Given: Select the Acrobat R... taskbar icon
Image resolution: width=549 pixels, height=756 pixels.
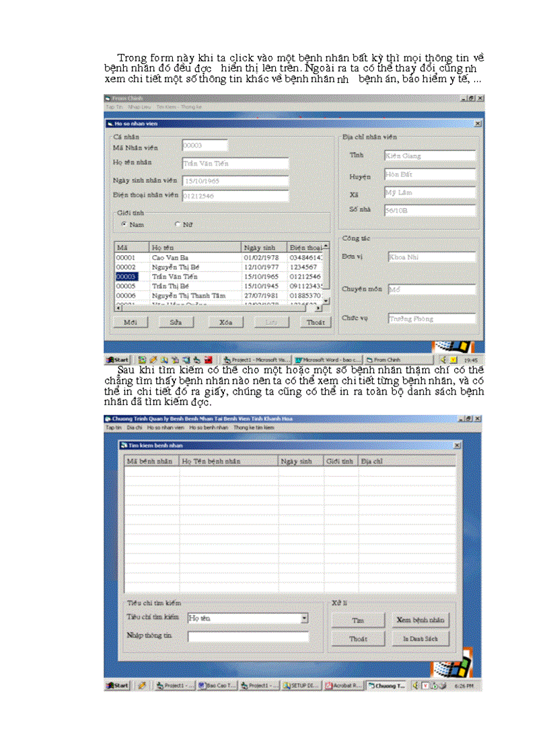Looking at the screenshot, I should [x=343, y=685].
